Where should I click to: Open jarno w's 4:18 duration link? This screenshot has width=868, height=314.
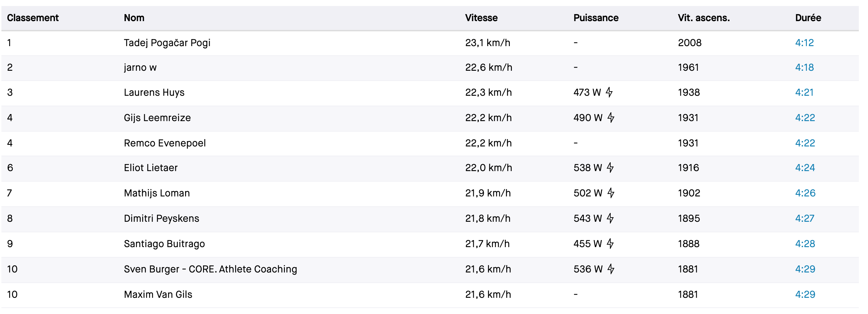[x=804, y=67]
